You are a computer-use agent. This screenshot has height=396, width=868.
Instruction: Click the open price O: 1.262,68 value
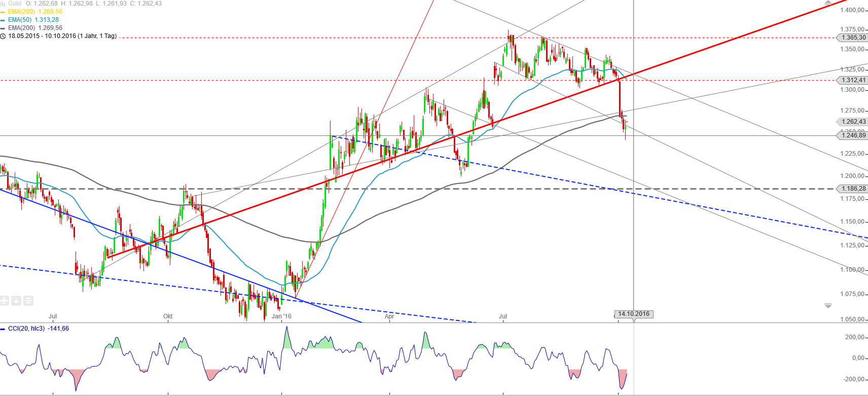(x=42, y=4)
